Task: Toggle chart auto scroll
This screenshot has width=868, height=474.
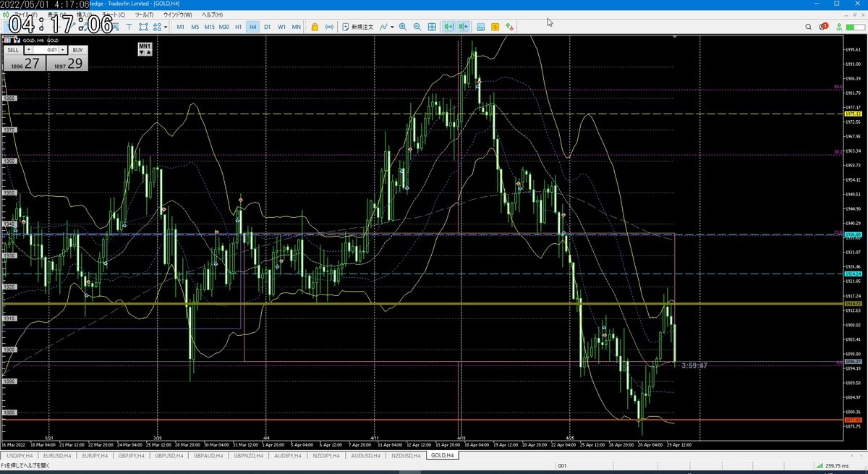Action: [448, 27]
